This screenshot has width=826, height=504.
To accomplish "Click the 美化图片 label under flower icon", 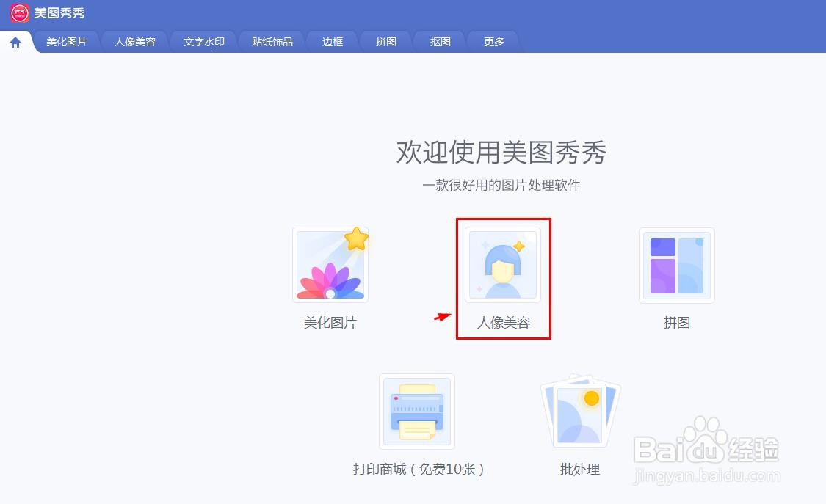I will tap(330, 323).
